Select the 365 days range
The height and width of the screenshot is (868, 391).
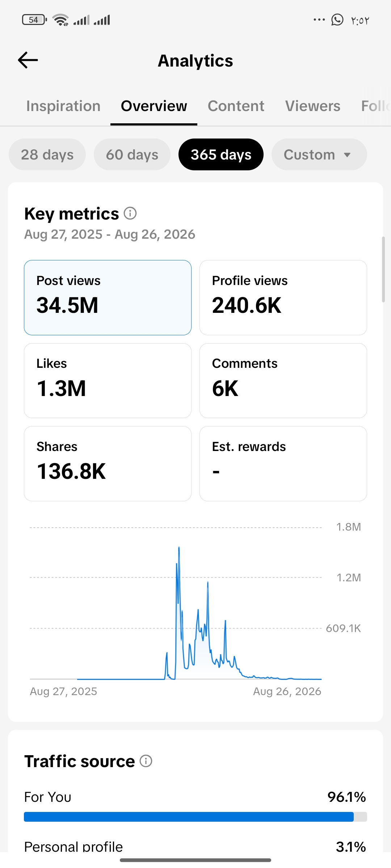tap(221, 154)
